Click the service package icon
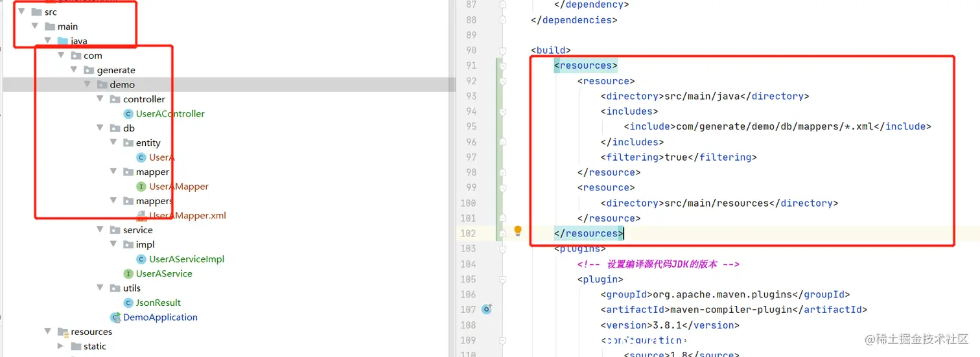Screen dimensions: 980x357 tap(115, 229)
